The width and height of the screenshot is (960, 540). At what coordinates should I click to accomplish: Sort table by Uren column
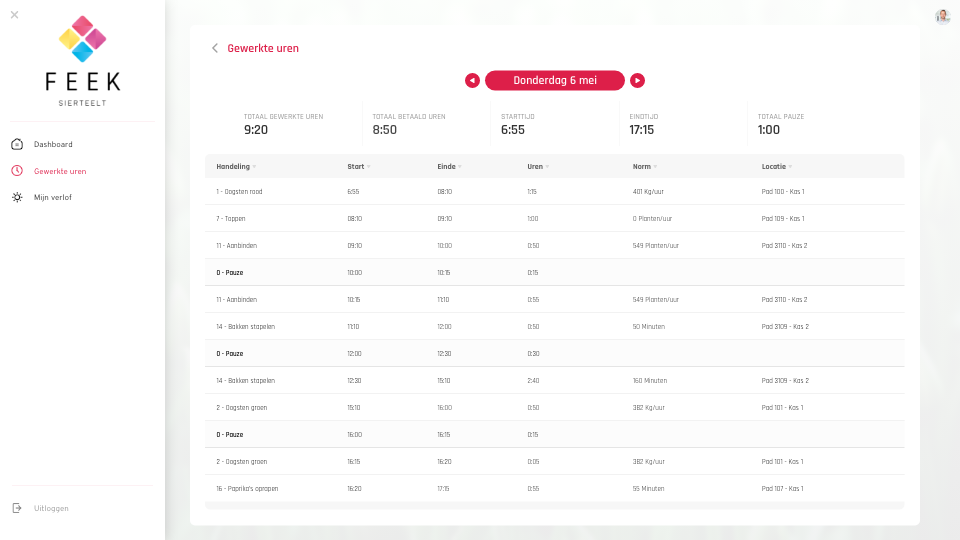536,166
